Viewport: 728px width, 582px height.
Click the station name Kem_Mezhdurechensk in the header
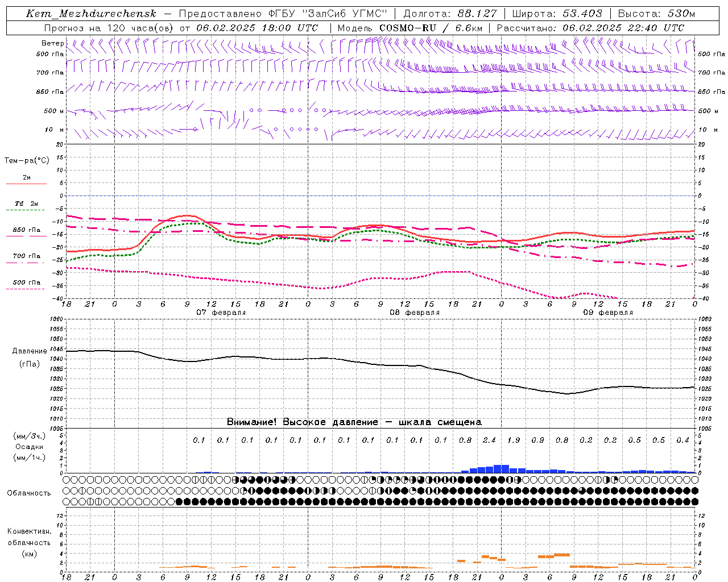[x=91, y=14]
